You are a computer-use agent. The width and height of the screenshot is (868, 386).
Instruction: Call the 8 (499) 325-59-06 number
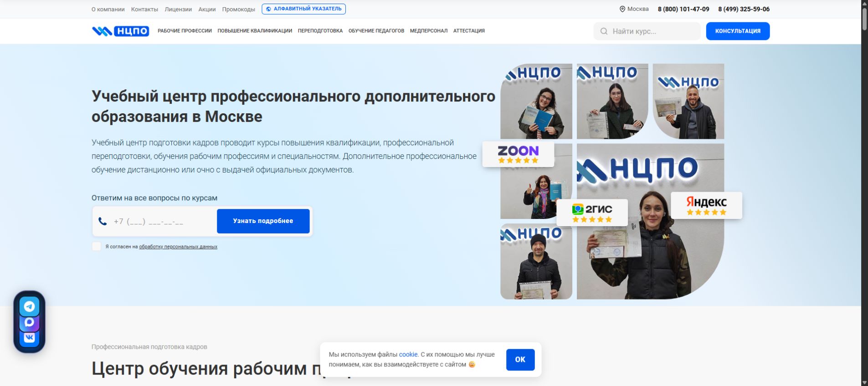point(744,9)
